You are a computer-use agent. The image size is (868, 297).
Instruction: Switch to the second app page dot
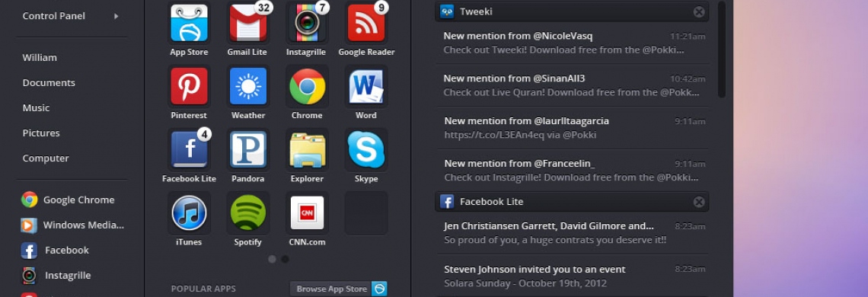point(285,259)
